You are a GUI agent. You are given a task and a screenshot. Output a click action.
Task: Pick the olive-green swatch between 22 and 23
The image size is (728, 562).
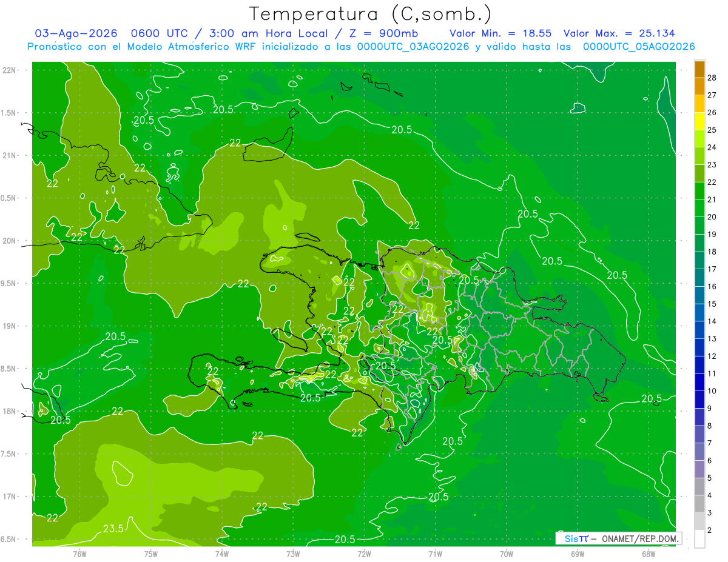(699, 173)
